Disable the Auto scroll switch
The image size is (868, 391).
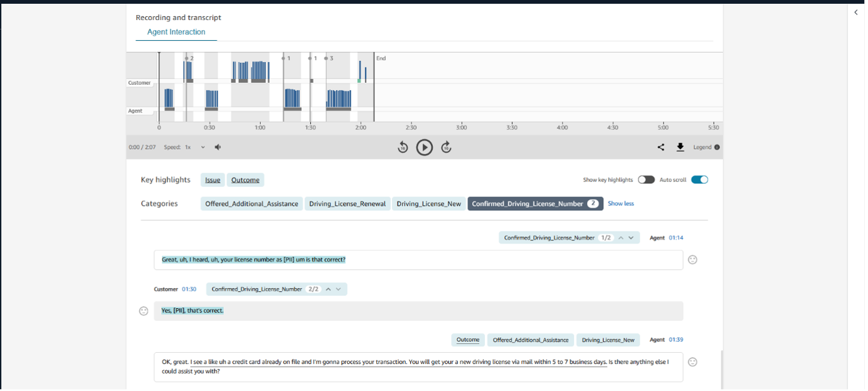click(700, 180)
